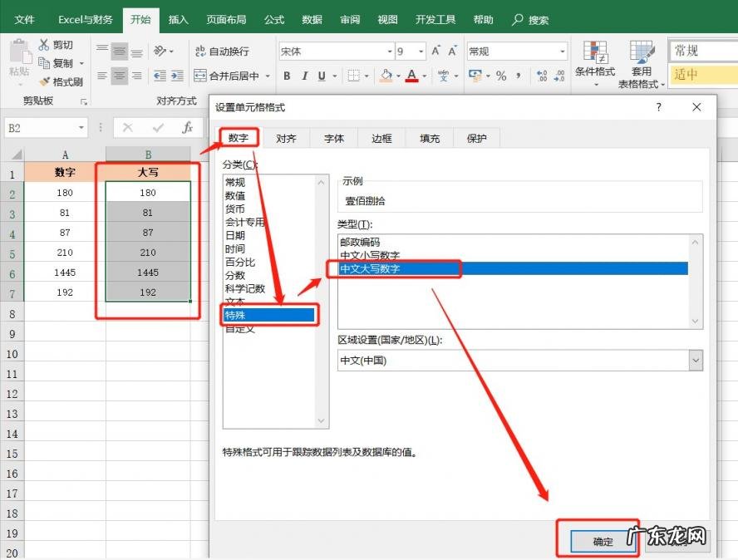Viewport: 738px width, 560px height.
Task: Open the 公式 ribbon tab
Action: point(273,20)
